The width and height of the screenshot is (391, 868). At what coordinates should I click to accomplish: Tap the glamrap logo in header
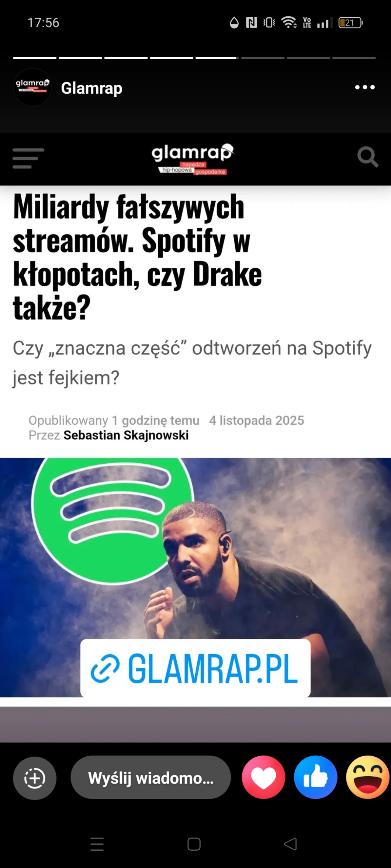coord(193,159)
